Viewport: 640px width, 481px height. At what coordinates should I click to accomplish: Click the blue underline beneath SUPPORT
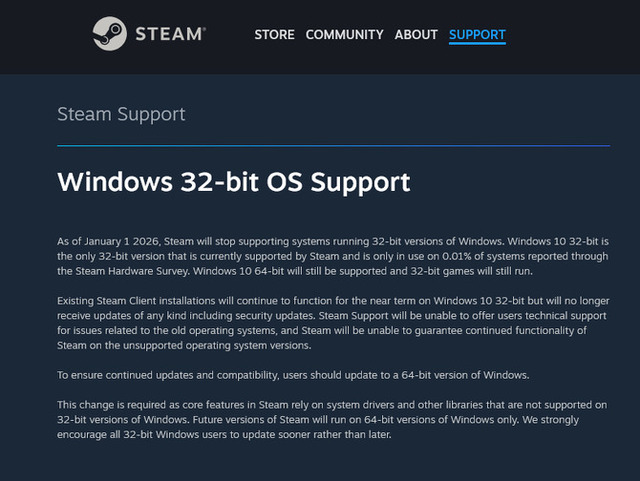477,43
